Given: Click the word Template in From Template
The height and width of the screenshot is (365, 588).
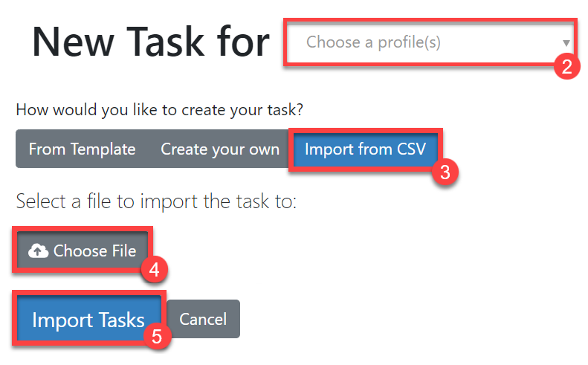Looking at the screenshot, I should (x=104, y=149).
